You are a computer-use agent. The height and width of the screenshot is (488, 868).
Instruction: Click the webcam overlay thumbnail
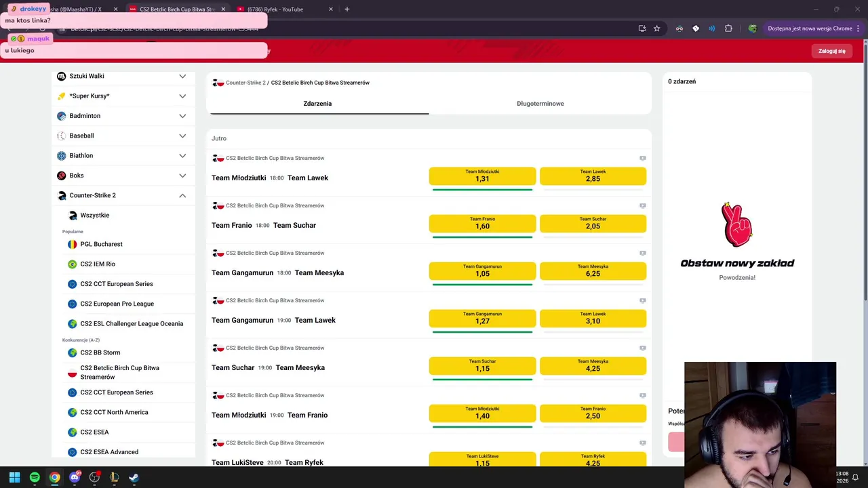760,425
